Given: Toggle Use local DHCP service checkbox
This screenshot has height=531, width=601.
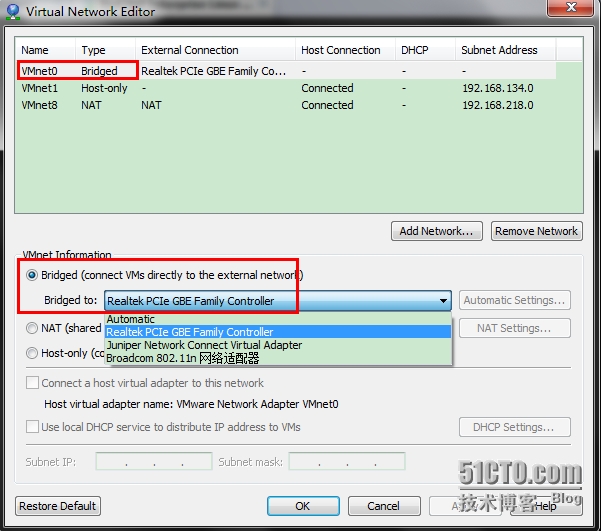Looking at the screenshot, I should coord(32,427).
